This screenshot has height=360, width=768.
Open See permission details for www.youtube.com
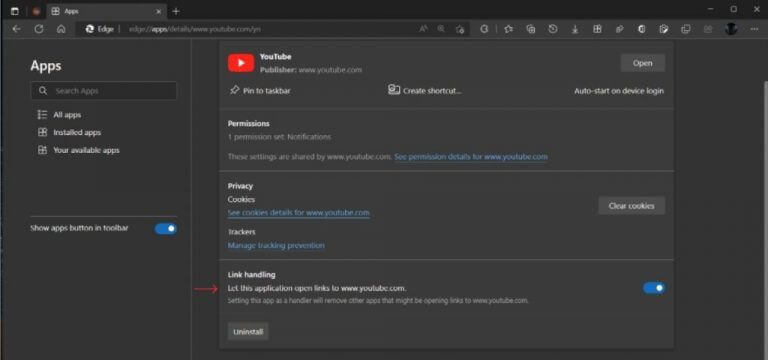click(471, 157)
